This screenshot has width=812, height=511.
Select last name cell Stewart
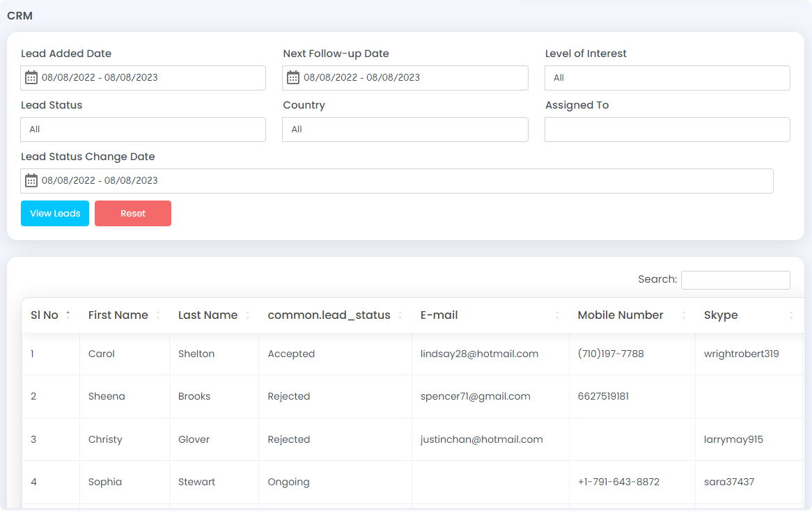[x=197, y=482]
